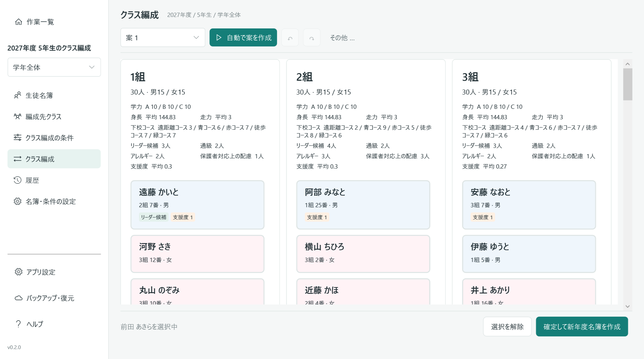Click the gear icon for アプリ設定
Viewport: 644px width, 359px height.
coord(19,272)
